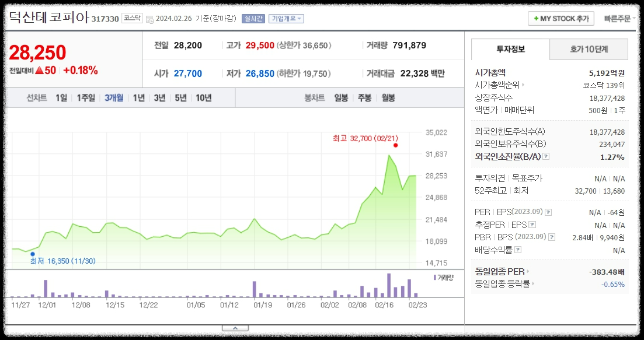Click the 실시간 badge
Screen dimensions: 644x340
[253, 19]
